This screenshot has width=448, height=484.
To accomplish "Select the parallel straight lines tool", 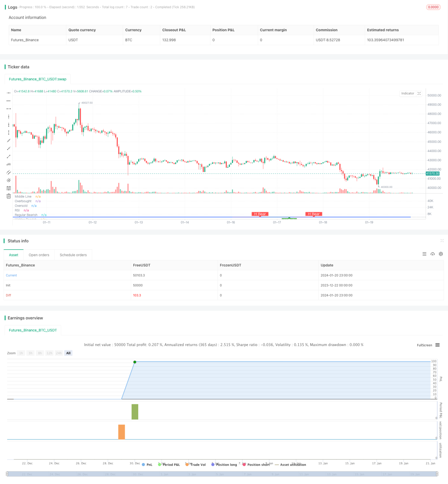I will (9, 180).
